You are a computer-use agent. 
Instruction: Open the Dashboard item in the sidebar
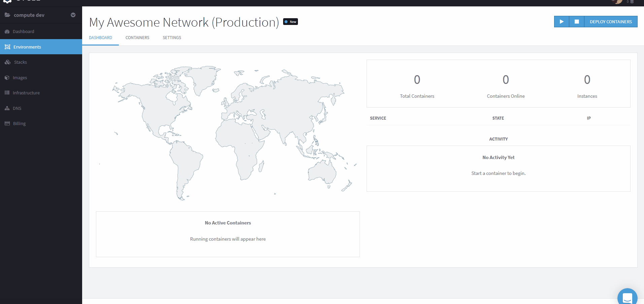coord(24,31)
